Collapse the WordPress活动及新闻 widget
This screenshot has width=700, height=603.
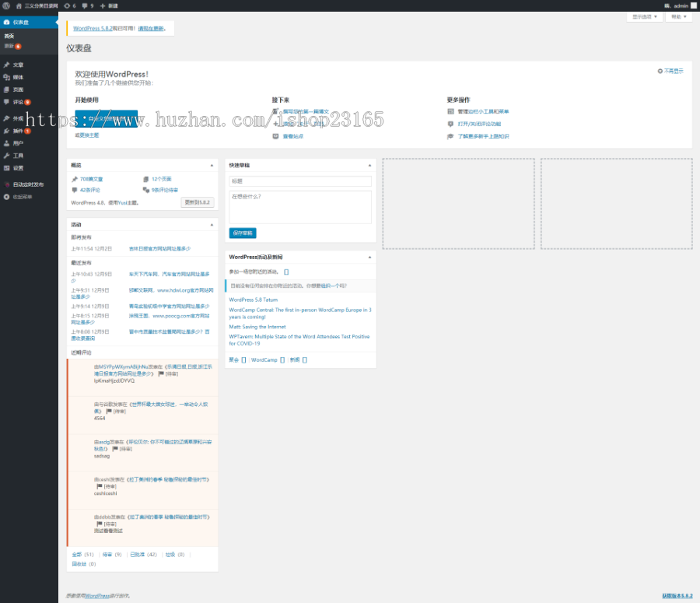[x=369, y=258]
